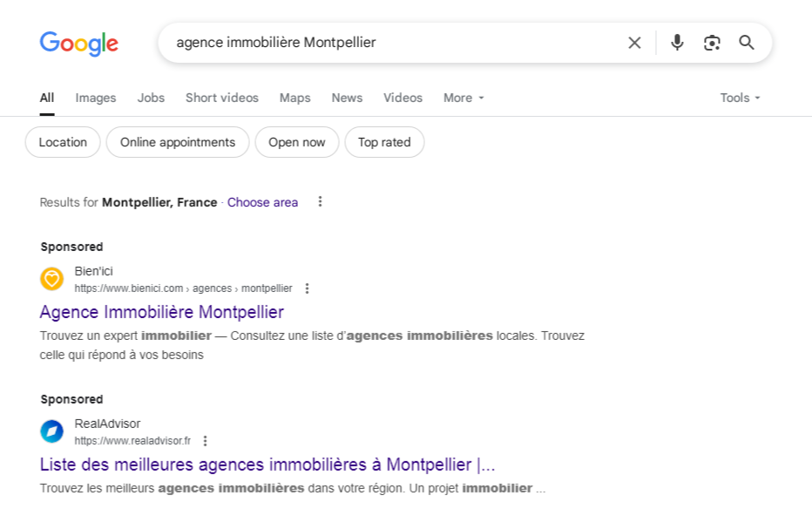
Task: Open the Location filter options
Action: click(x=62, y=142)
